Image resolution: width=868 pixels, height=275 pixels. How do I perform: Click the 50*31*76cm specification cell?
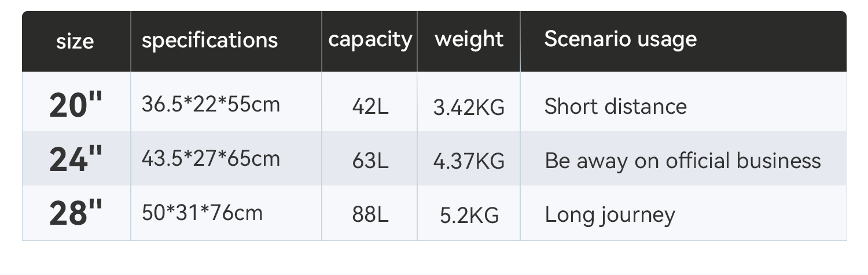[202, 213]
